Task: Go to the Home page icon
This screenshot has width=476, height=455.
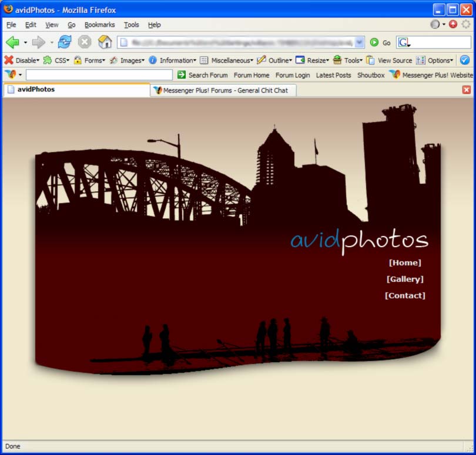Action: click(105, 42)
